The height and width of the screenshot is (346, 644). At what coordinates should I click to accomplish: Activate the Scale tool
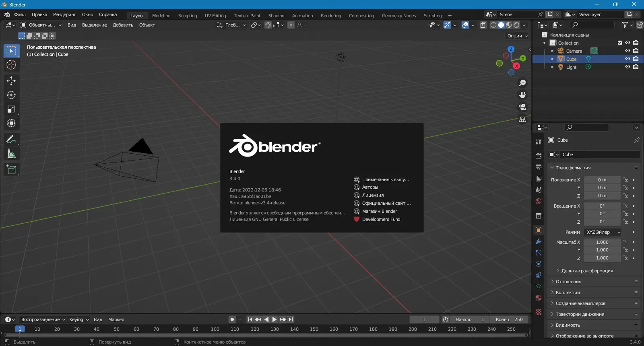[x=11, y=109]
